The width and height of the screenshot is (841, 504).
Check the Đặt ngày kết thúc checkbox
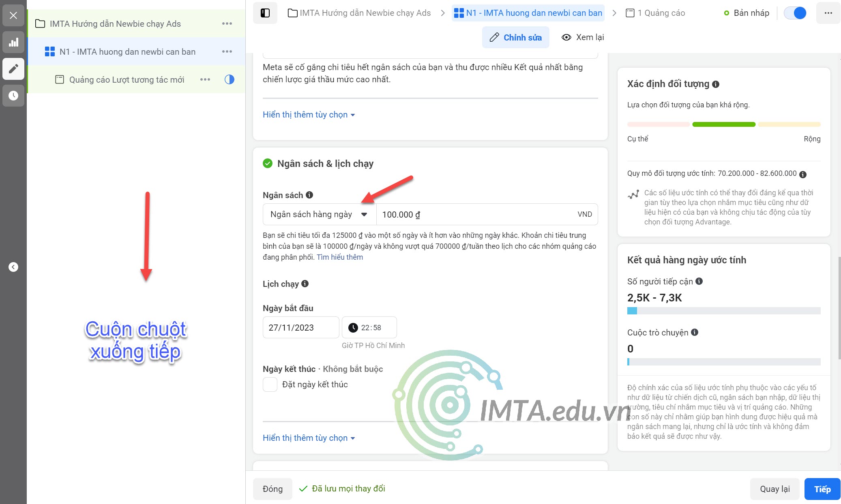270,384
